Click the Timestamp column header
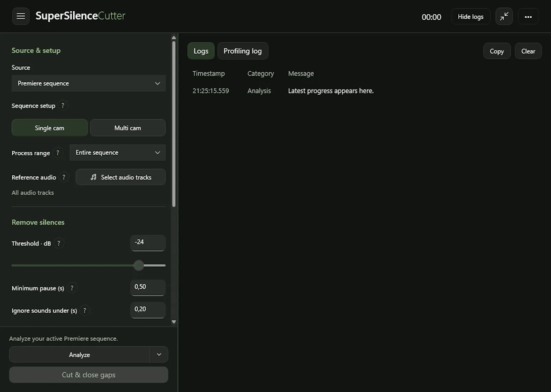This screenshot has height=392, width=551. pyautogui.click(x=209, y=73)
